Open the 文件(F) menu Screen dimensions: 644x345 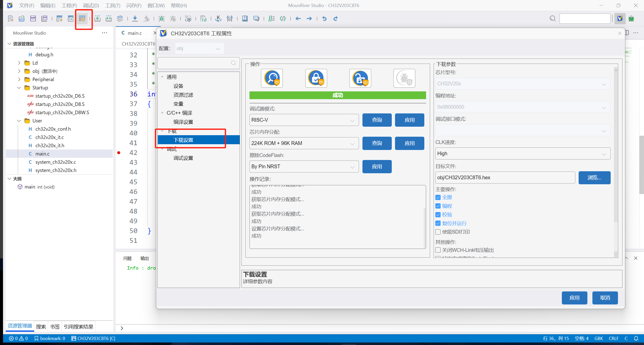coord(27,6)
